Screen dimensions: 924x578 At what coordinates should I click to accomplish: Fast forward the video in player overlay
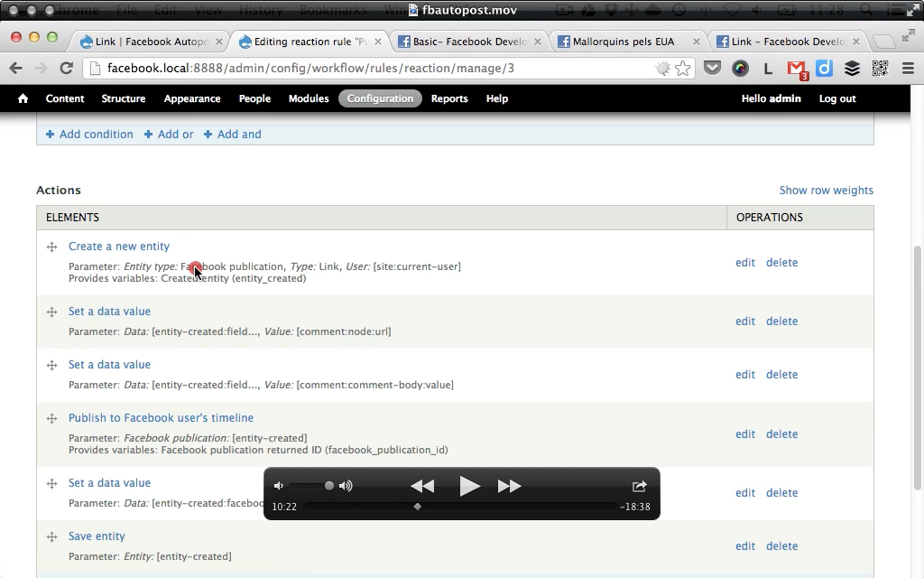[509, 486]
